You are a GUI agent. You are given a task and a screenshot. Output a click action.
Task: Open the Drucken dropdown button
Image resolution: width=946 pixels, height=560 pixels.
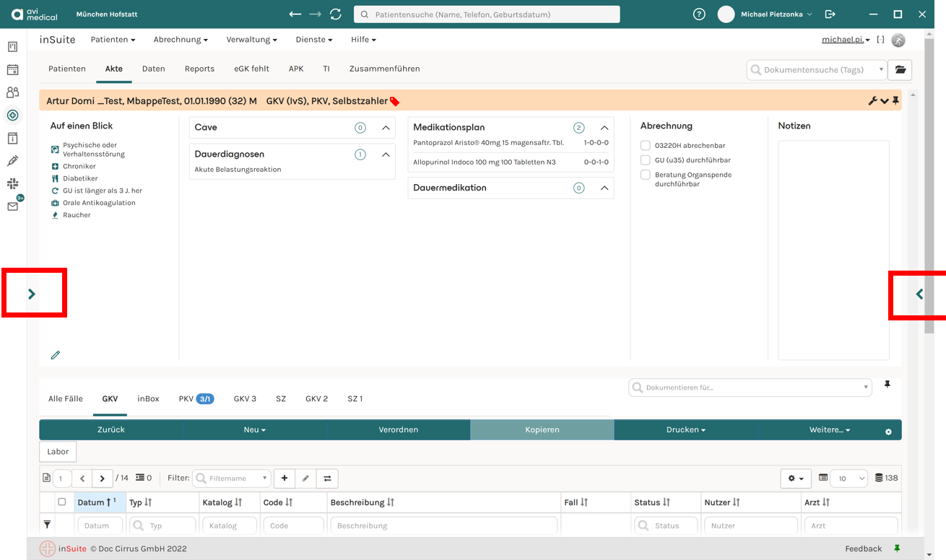[686, 429]
